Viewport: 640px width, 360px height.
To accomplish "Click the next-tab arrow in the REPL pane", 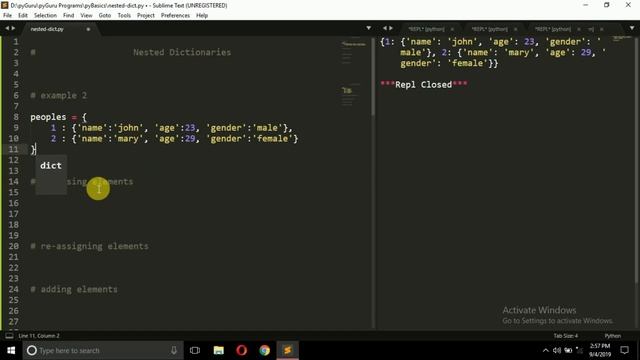I will 391,29.
